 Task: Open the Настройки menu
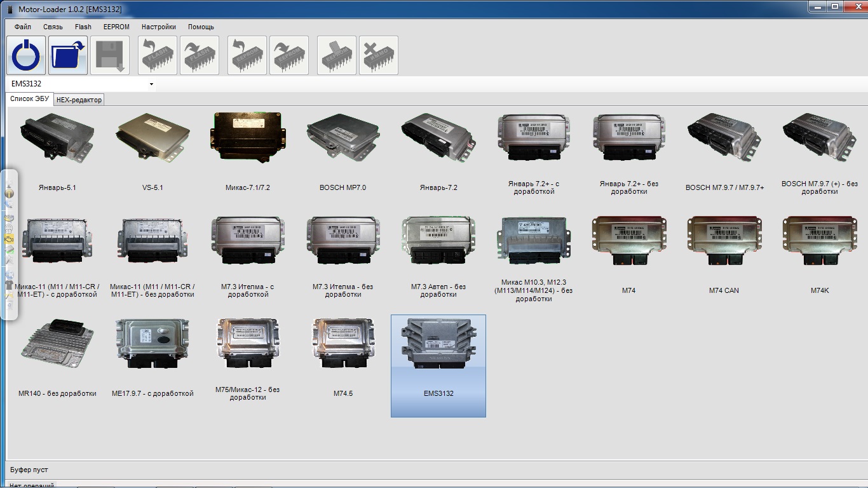point(159,27)
